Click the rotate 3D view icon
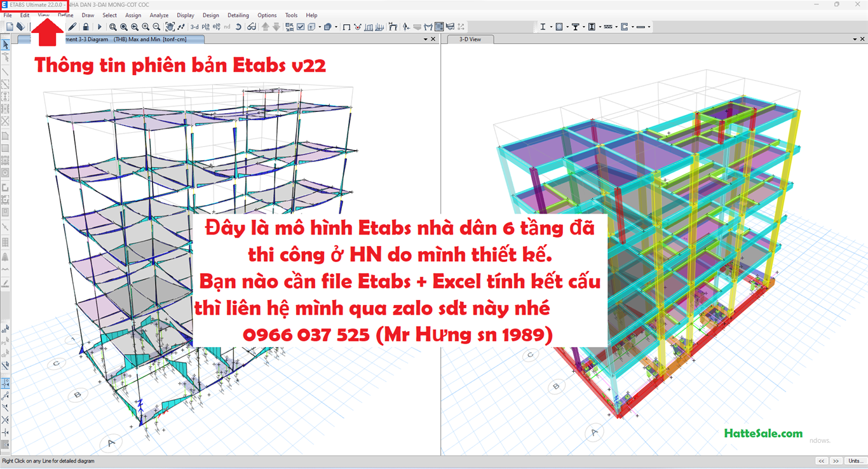The height and width of the screenshot is (469, 868). tap(238, 27)
